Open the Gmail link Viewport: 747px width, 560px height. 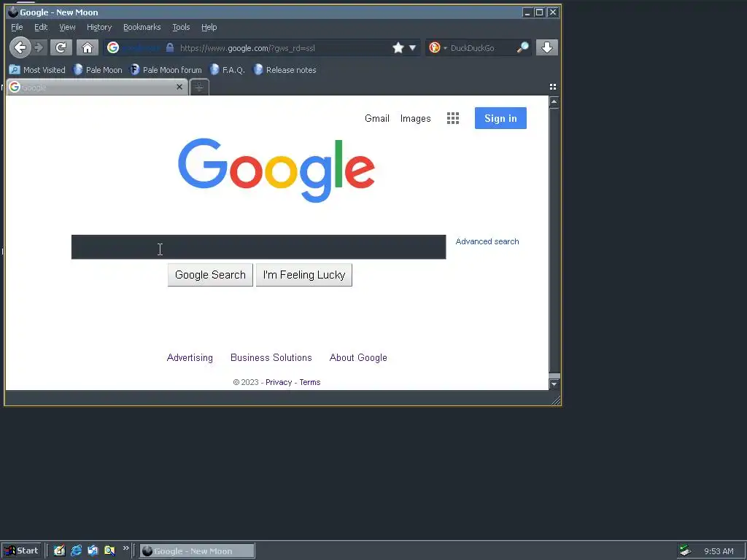click(x=377, y=118)
